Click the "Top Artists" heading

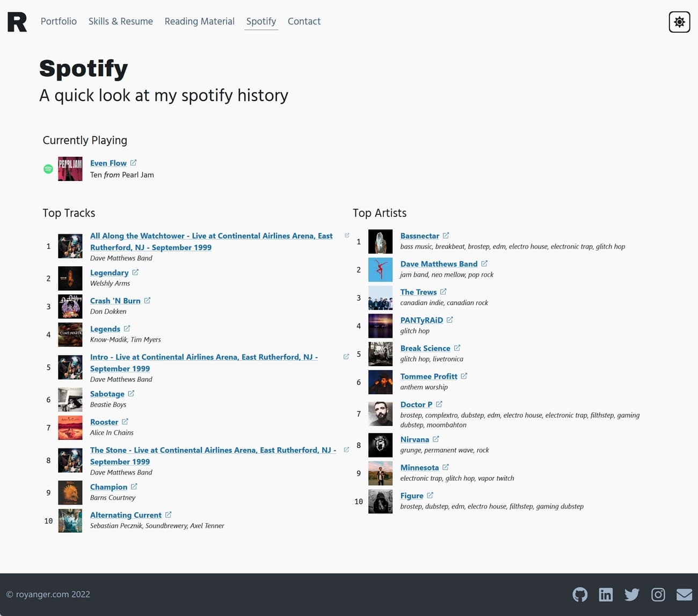click(380, 213)
